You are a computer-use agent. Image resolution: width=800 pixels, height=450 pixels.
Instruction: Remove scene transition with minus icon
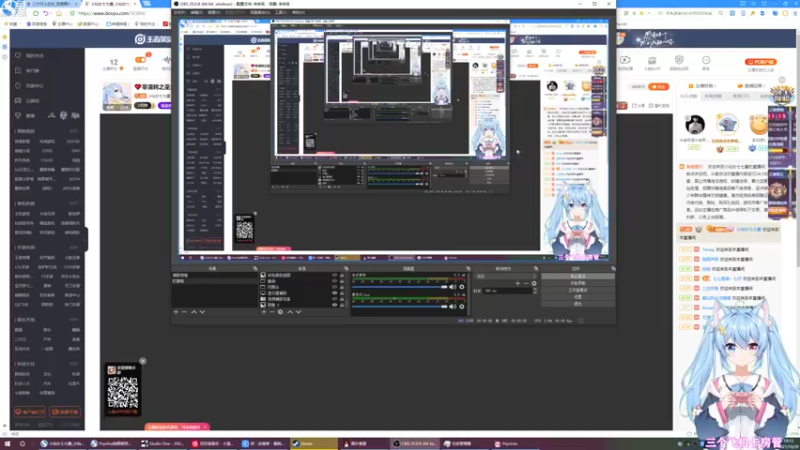point(526,283)
